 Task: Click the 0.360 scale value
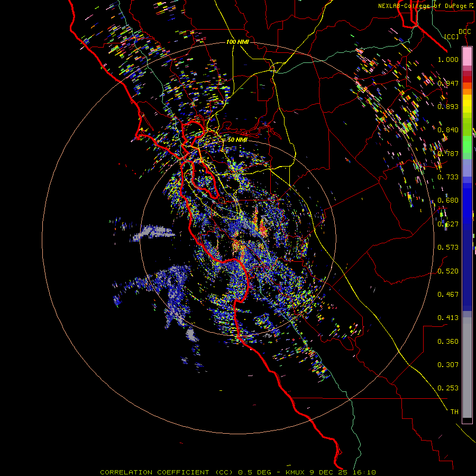pos(448,341)
